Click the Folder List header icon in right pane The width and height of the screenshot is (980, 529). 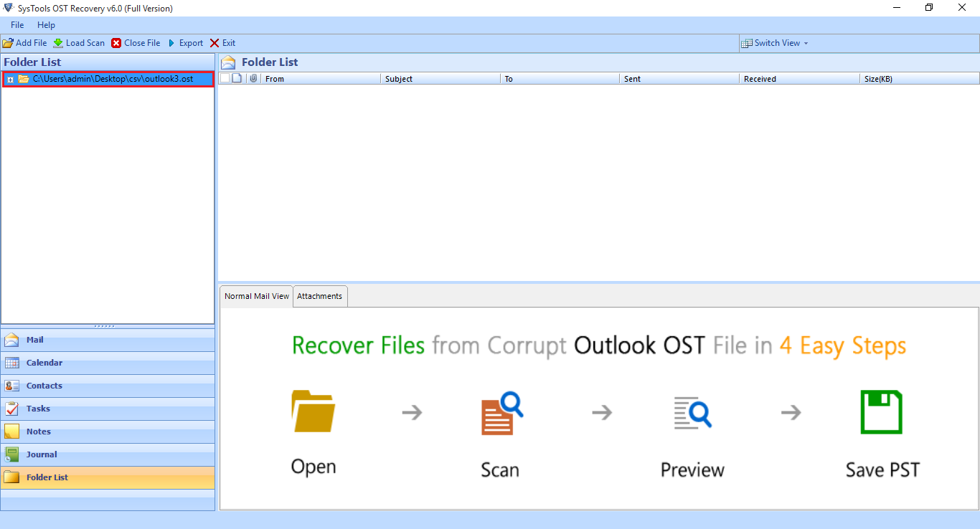click(228, 62)
